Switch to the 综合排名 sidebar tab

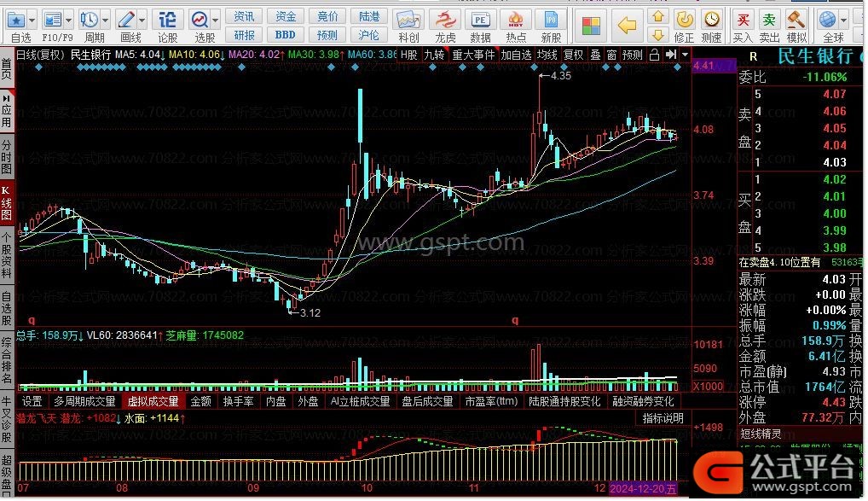(x=7, y=359)
